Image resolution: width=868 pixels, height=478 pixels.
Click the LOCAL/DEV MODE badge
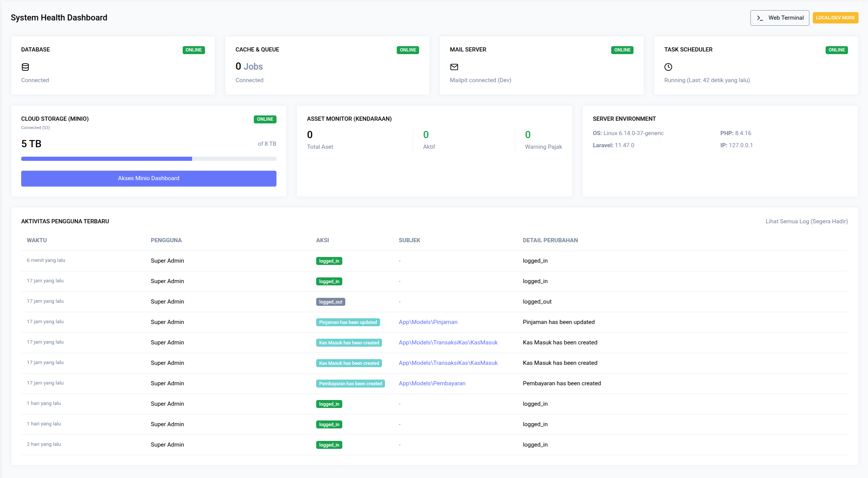(835, 18)
